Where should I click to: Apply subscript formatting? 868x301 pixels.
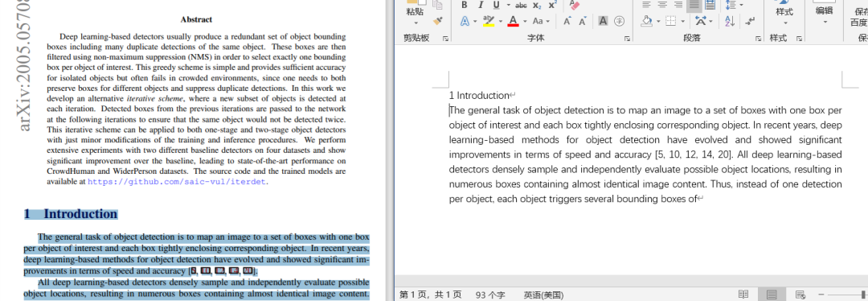click(536, 5)
